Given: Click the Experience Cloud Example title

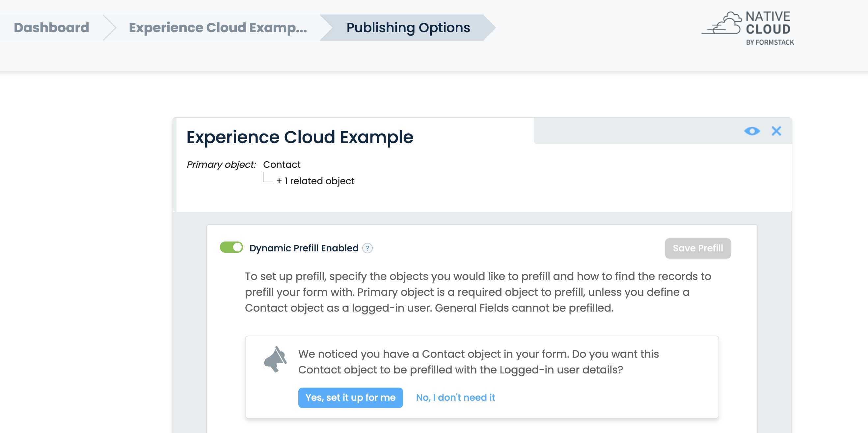Looking at the screenshot, I should pos(300,137).
